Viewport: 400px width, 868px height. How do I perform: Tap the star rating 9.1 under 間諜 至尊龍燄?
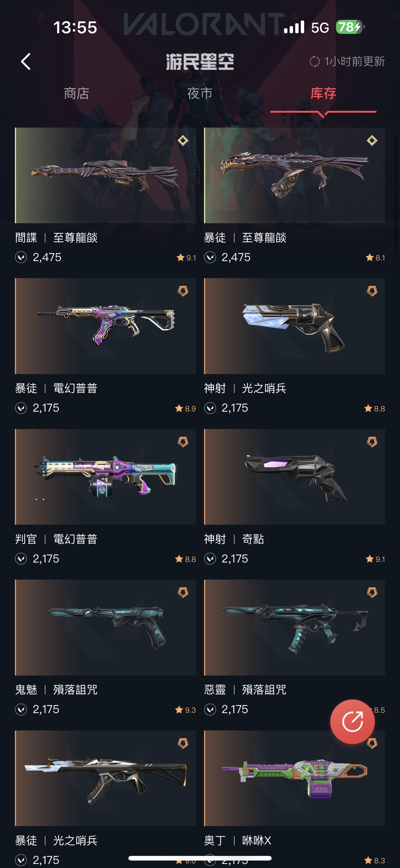pos(186,258)
